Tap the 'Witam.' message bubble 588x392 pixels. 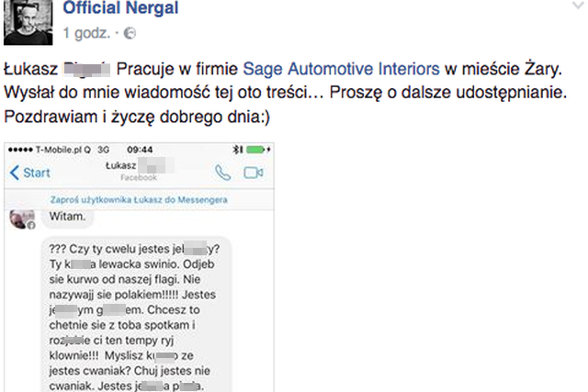[67, 218]
